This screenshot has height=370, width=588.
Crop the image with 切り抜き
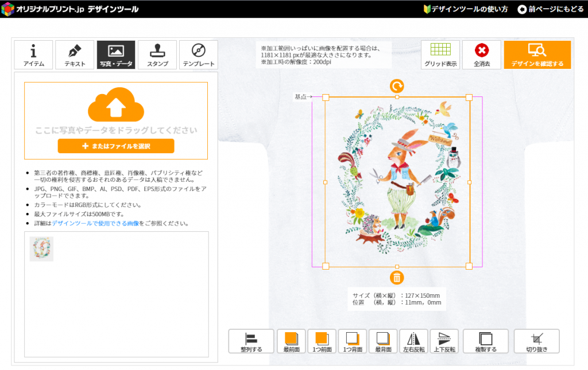pyautogui.click(x=537, y=341)
